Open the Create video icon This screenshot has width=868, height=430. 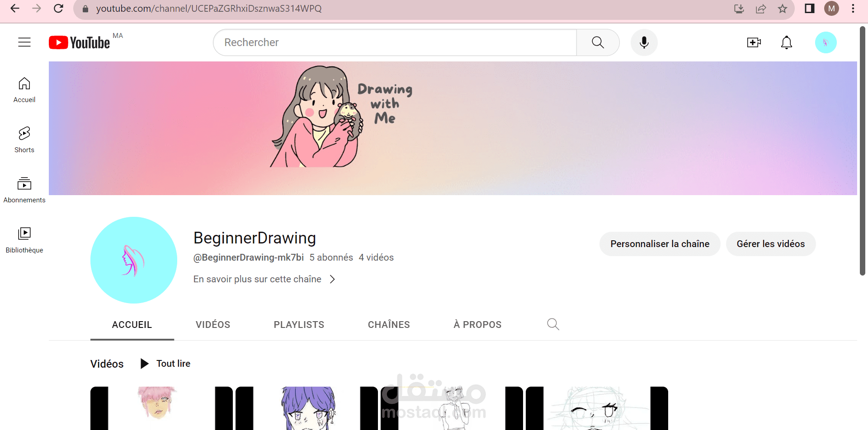pos(754,42)
